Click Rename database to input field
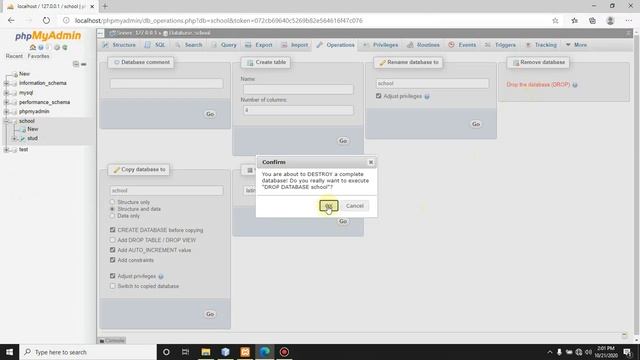This screenshot has height=360, width=640. click(432, 83)
